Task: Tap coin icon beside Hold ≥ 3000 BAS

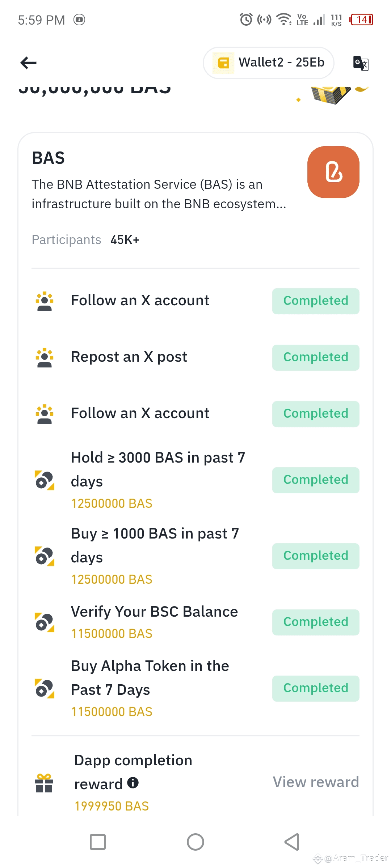Action: [45, 480]
